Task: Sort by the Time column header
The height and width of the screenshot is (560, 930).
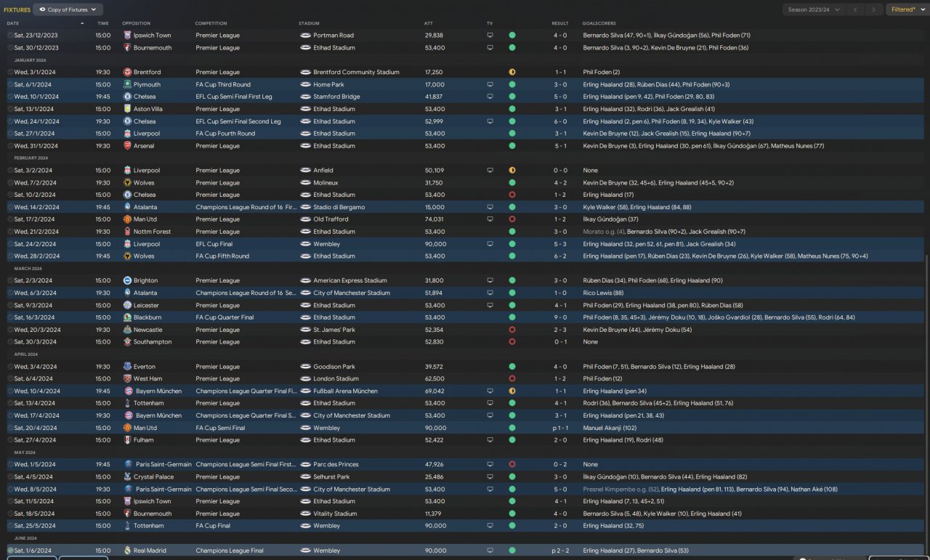Action: (102, 23)
